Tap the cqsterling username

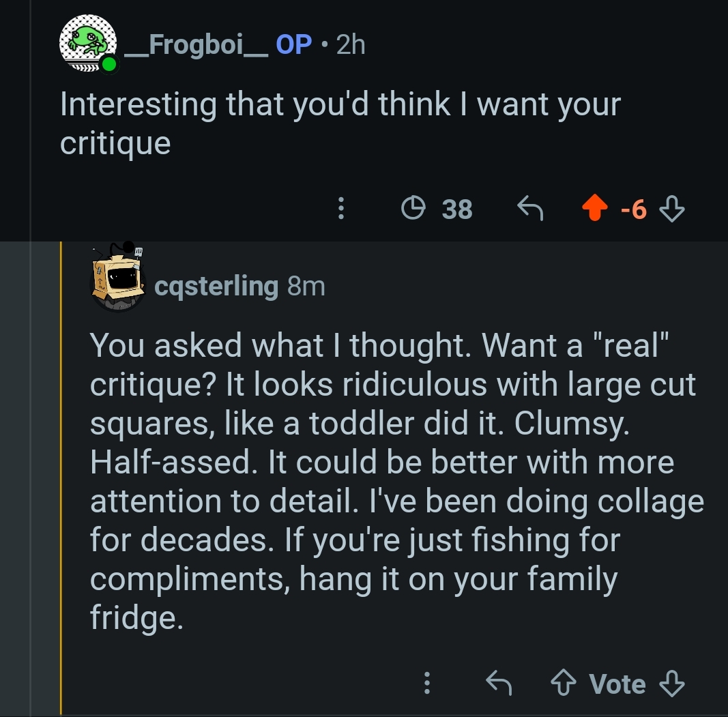coord(216,287)
